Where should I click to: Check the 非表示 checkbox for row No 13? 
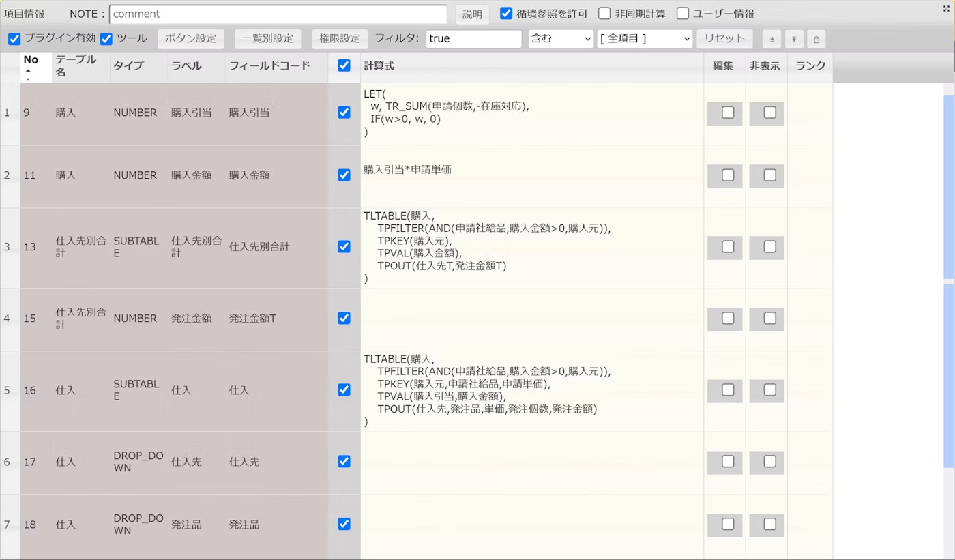pyautogui.click(x=769, y=246)
